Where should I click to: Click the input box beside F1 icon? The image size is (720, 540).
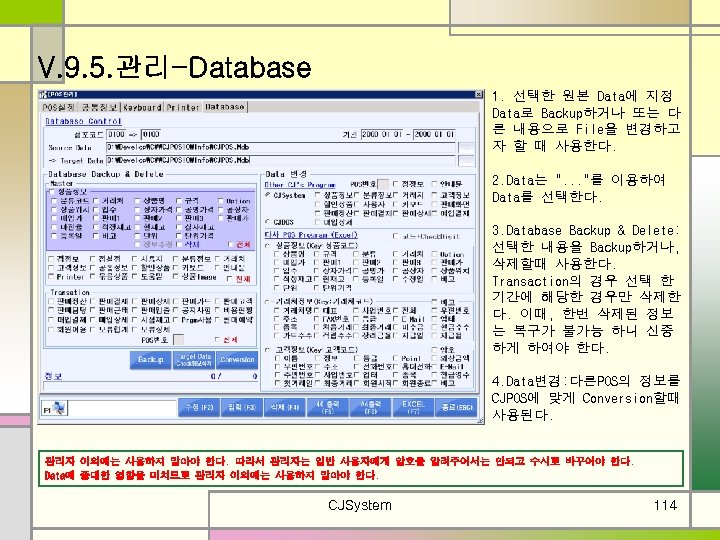click(x=122, y=408)
